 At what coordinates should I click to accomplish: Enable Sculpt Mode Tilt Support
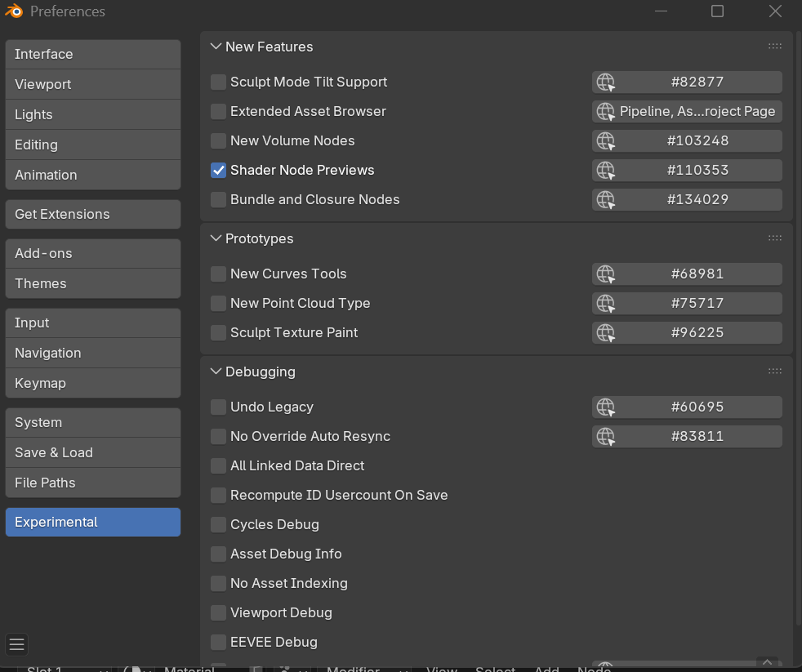218,82
